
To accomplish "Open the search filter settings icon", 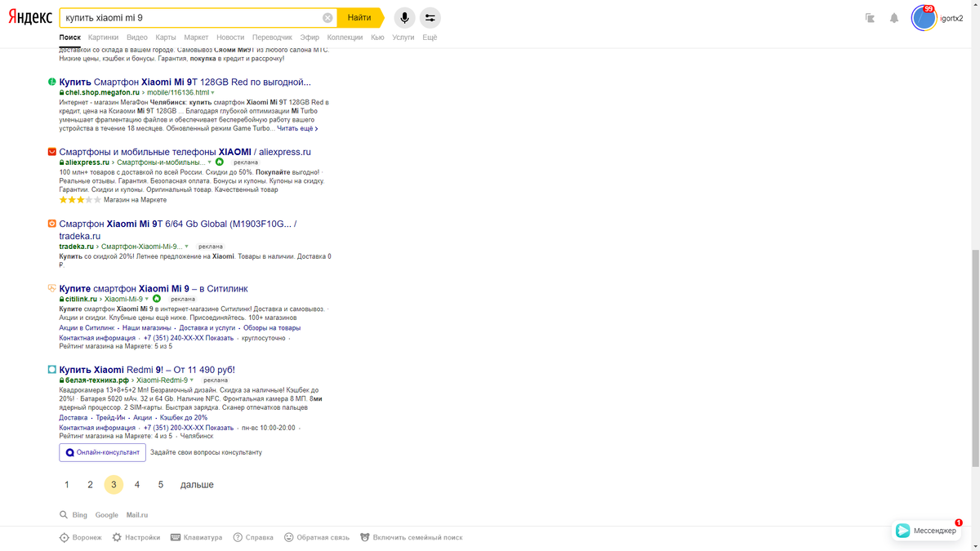I will pos(430,18).
